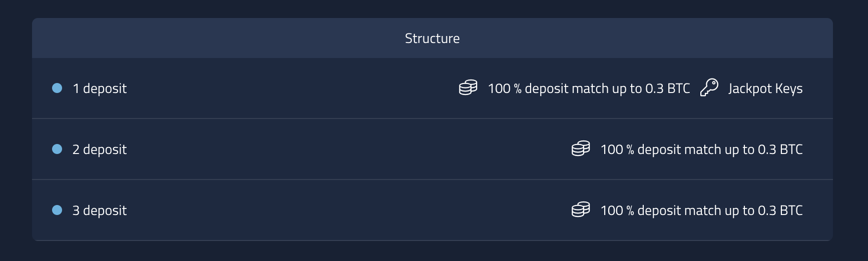Click the '3 deposit' label
The width and height of the screenshot is (868, 261).
click(100, 210)
